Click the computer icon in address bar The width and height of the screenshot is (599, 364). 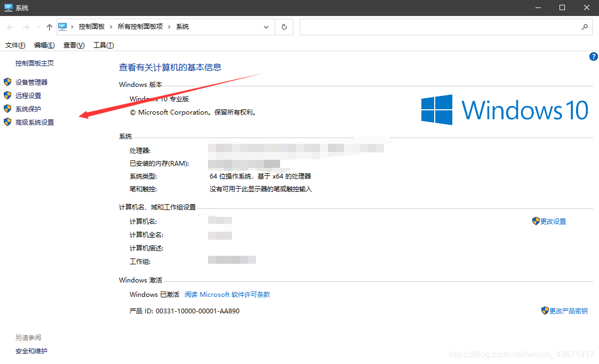click(62, 27)
